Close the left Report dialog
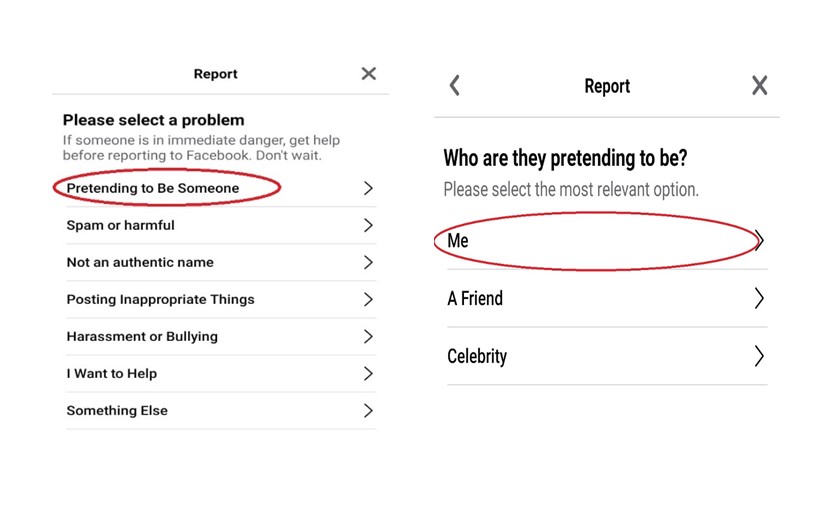 pos(369,74)
